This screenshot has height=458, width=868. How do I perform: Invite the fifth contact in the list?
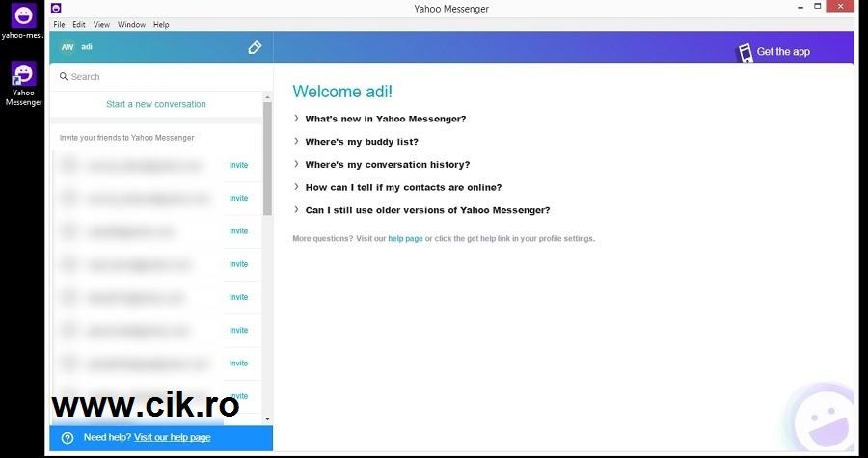(x=238, y=297)
